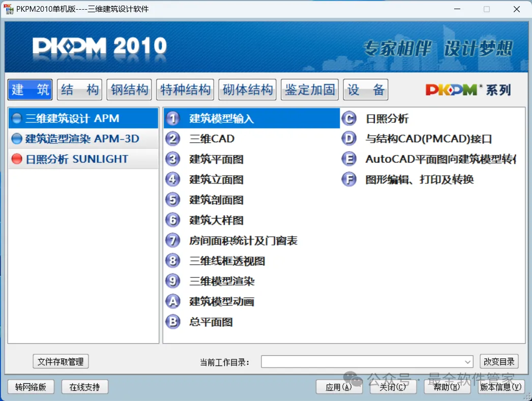The image size is (532, 401).
Task: Minimize the PKPM2010 window
Action: coord(457,9)
